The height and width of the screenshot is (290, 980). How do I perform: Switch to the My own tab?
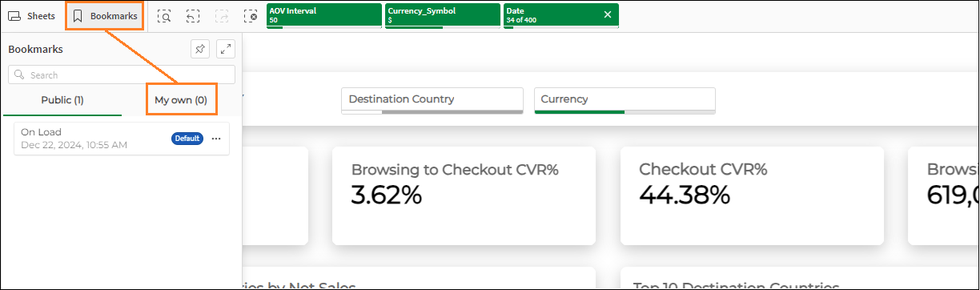(181, 100)
